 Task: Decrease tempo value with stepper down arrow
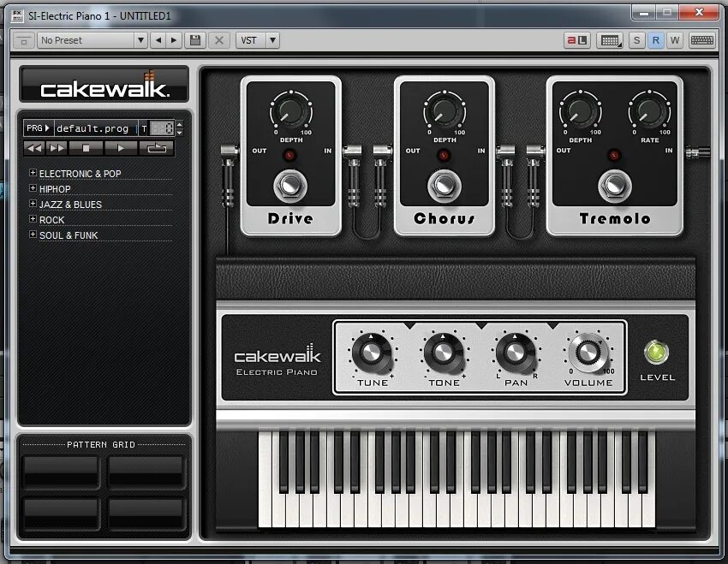coord(180,133)
